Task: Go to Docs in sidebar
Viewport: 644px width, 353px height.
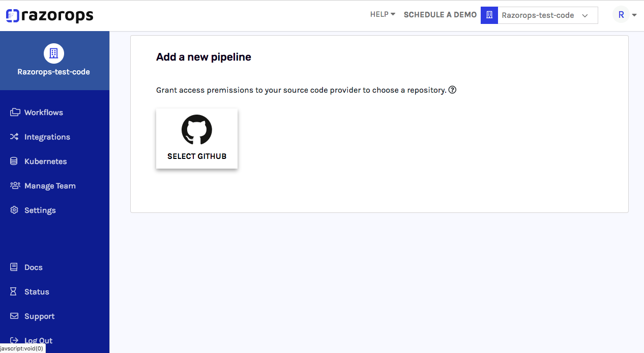Action: tap(33, 267)
